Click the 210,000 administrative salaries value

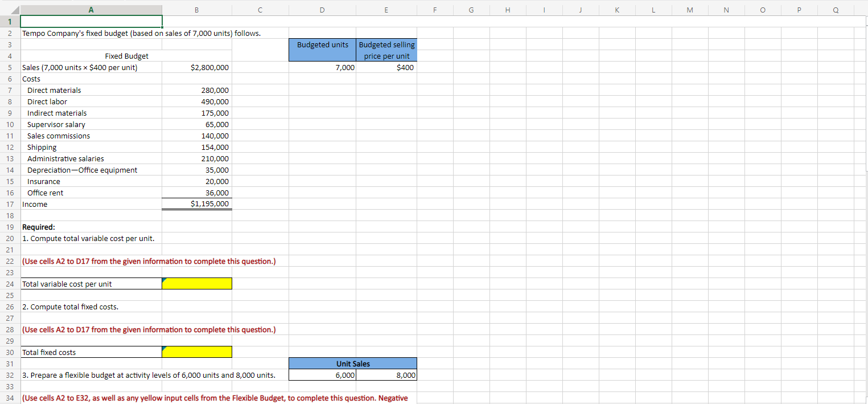[x=215, y=158]
